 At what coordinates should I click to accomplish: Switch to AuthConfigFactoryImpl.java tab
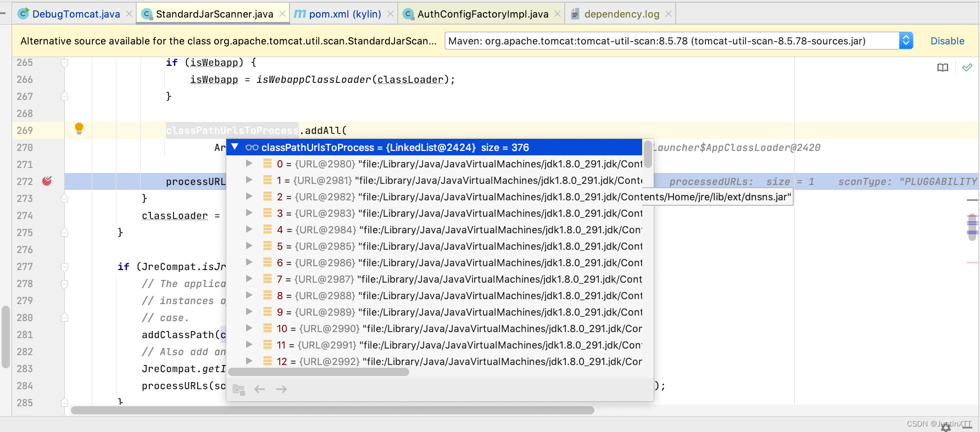tap(483, 14)
